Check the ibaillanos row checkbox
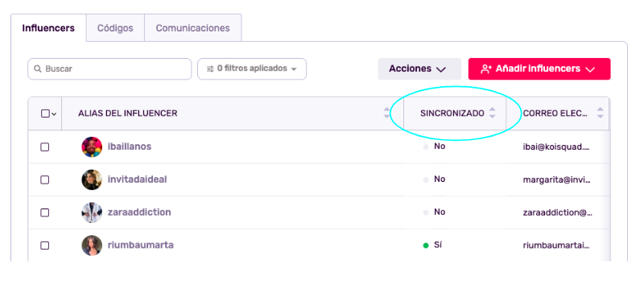644x293 pixels. tap(45, 147)
